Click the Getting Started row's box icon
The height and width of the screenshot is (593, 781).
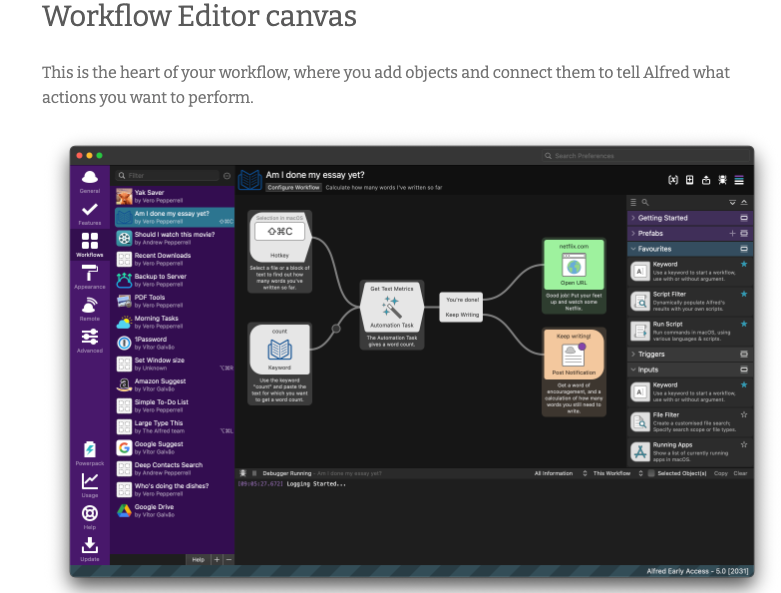[744, 218]
